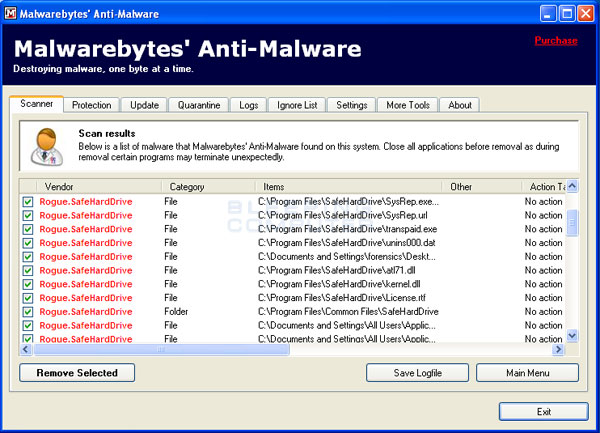The height and width of the screenshot is (433, 600).
Task: Select the Common Files\SafeHardDrive folder path
Action: (348, 312)
